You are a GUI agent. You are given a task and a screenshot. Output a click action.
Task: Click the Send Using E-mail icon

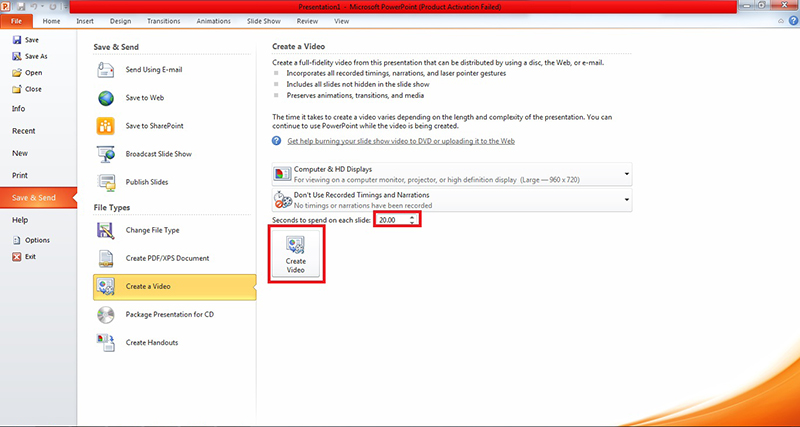pyautogui.click(x=106, y=70)
